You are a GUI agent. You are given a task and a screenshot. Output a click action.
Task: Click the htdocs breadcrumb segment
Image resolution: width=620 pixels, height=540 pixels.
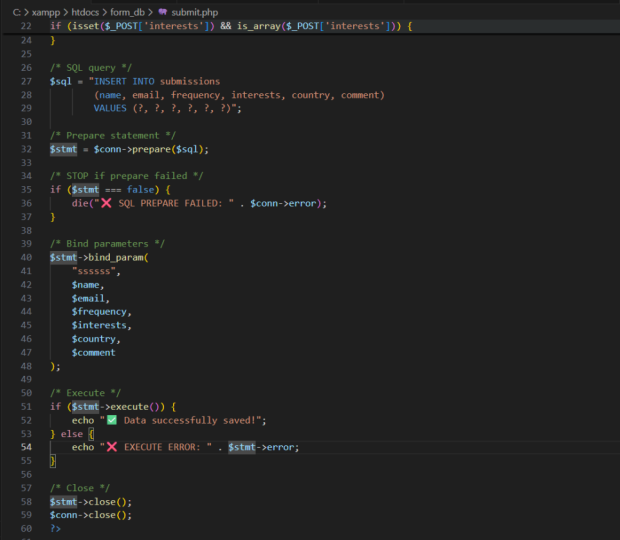85,13
